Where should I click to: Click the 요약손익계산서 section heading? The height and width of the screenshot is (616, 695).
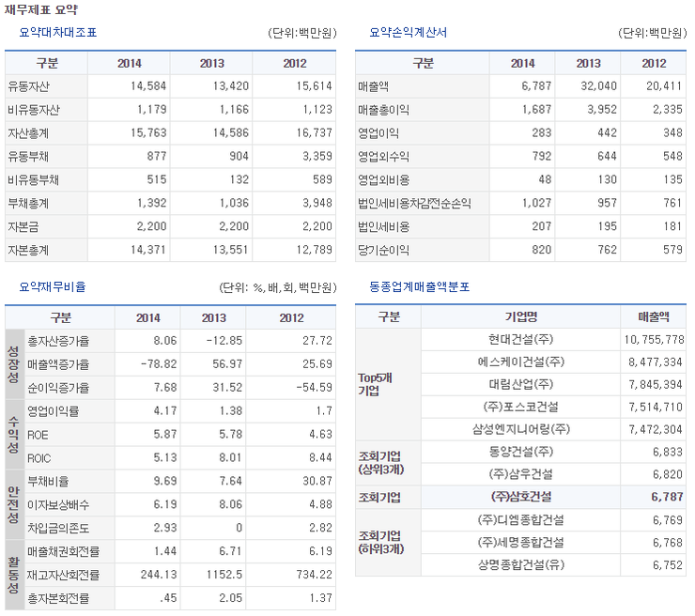[x=408, y=32]
